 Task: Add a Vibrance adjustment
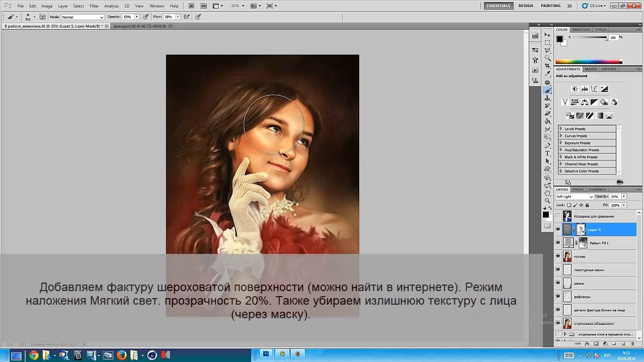565,102
